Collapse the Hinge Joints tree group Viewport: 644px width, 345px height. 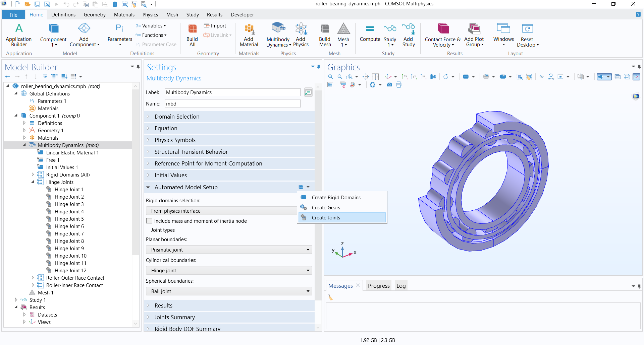[33, 182]
